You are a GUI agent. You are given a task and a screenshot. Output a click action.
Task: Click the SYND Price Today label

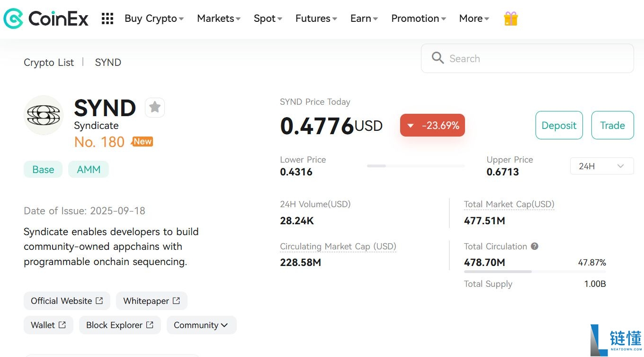tap(315, 102)
